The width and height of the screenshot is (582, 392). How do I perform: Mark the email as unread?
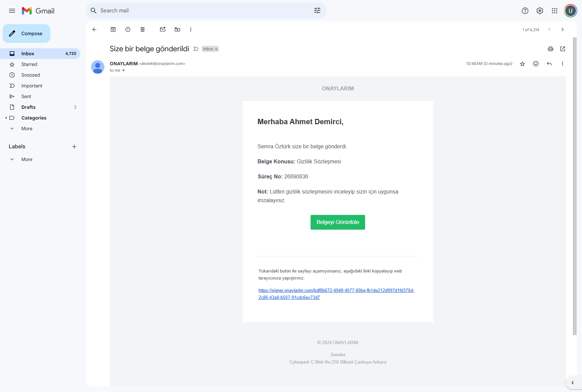pos(163,29)
